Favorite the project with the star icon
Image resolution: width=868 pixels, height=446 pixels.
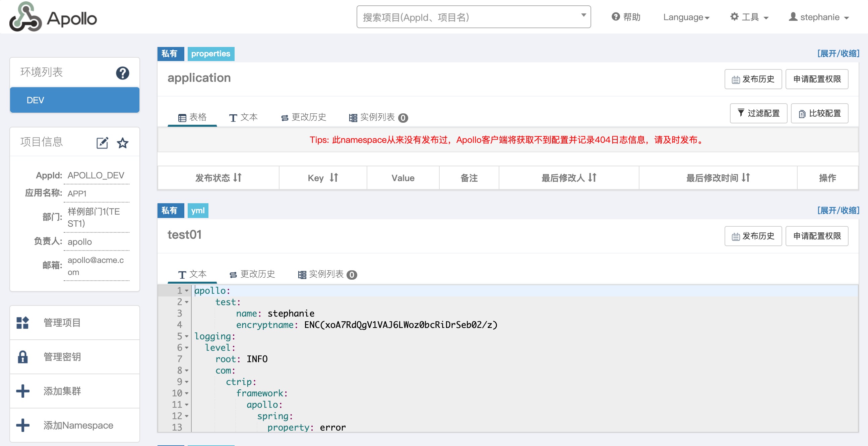tap(123, 143)
